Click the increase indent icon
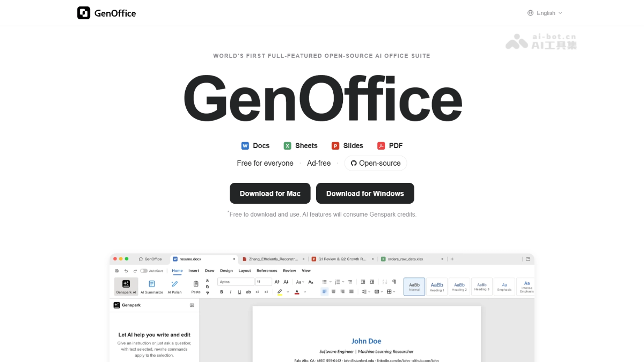Viewport: 644px width, 362px height. (372, 282)
